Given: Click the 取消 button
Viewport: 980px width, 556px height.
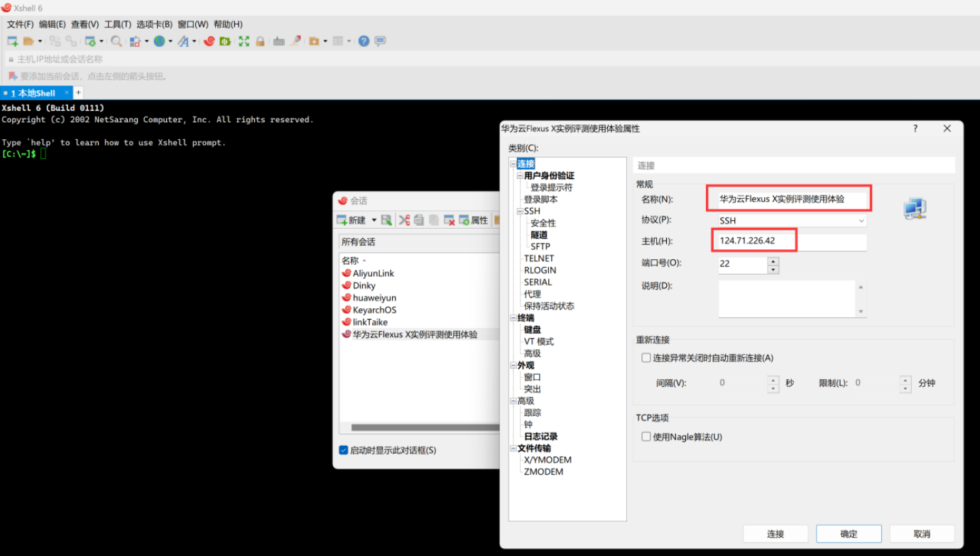Looking at the screenshot, I should click(x=922, y=534).
